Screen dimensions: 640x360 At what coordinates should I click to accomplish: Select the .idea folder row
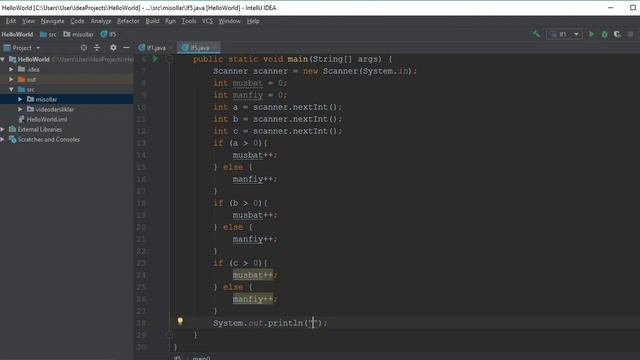(67, 69)
